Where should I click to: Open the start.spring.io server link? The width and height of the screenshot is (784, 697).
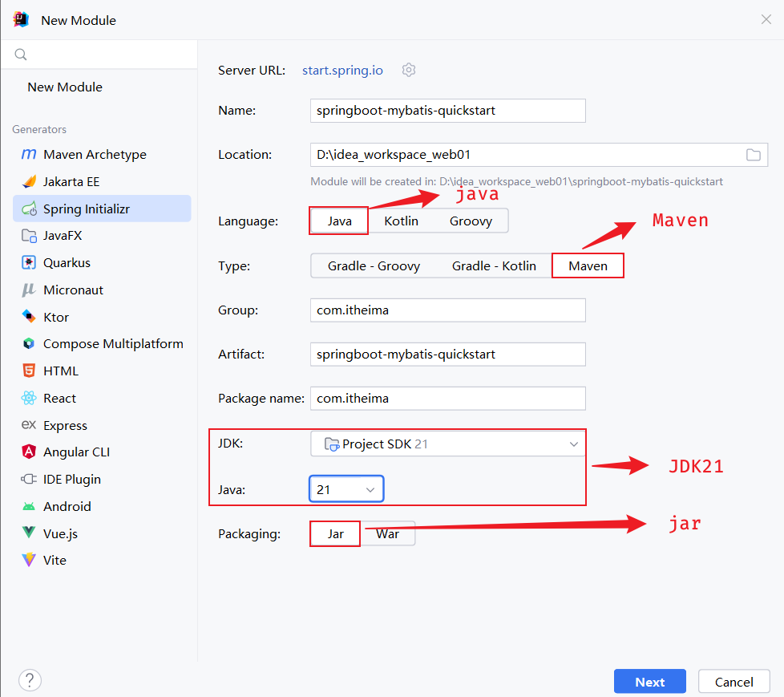point(342,71)
